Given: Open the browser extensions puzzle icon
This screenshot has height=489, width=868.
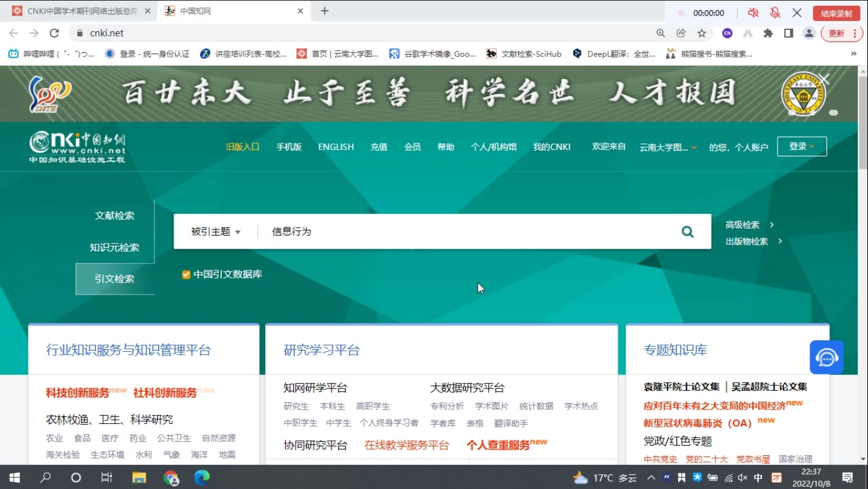Looking at the screenshot, I should (x=768, y=33).
